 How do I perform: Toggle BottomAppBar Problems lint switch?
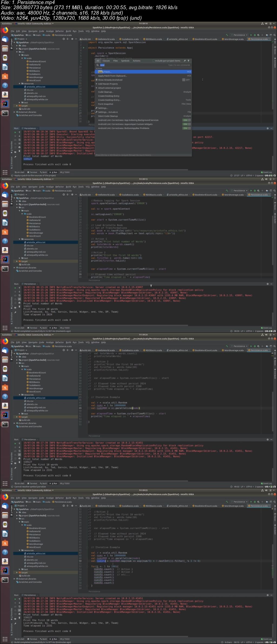pyautogui.click(x=186, y=128)
